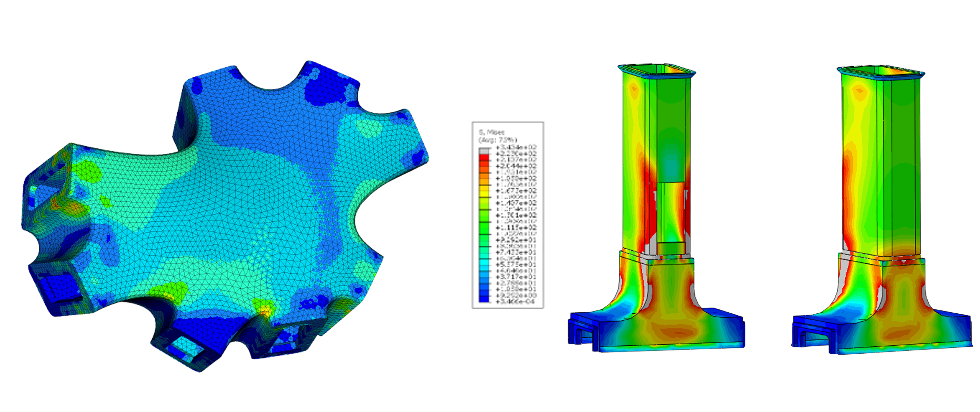Click the +3.717e+01 legend value
The image size is (980, 412).
pyautogui.click(x=516, y=277)
